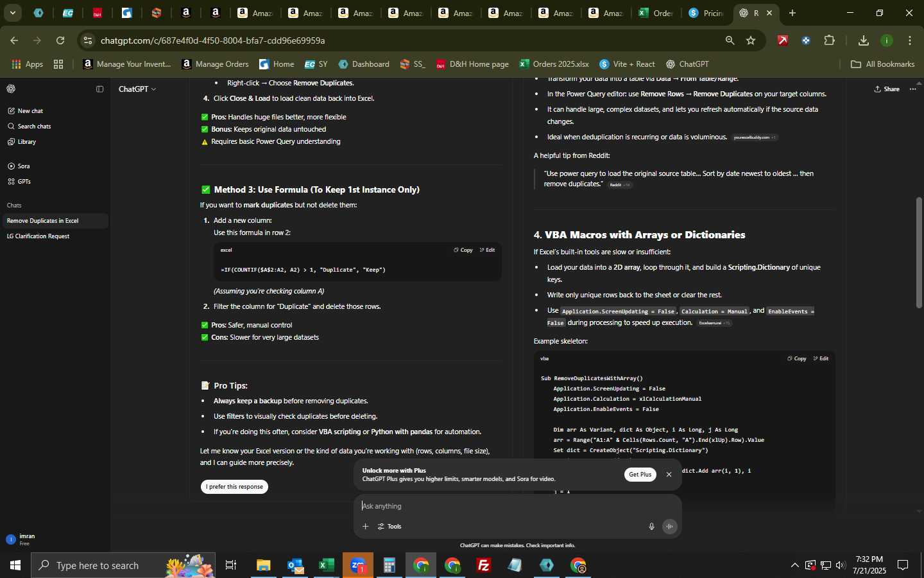Open the Tools menu in message box
924x578 pixels.
(x=389, y=527)
